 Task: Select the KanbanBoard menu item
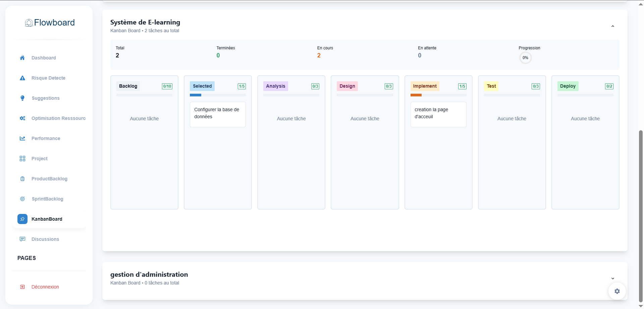[49, 219]
